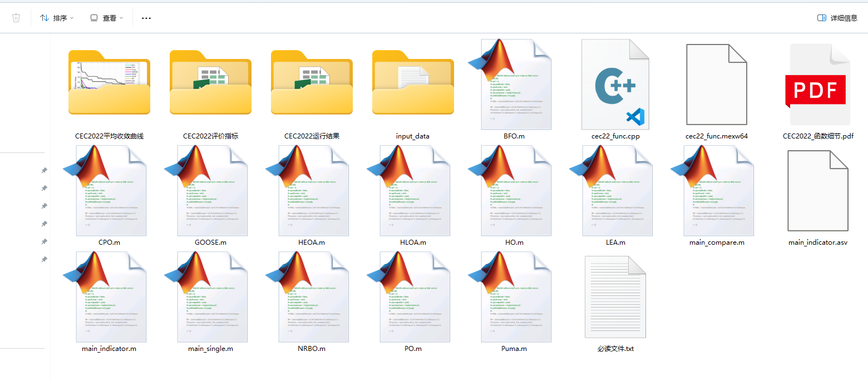
Task: Select the main_single.m MATLAB file icon
Action: pyautogui.click(x=206, y=297)
